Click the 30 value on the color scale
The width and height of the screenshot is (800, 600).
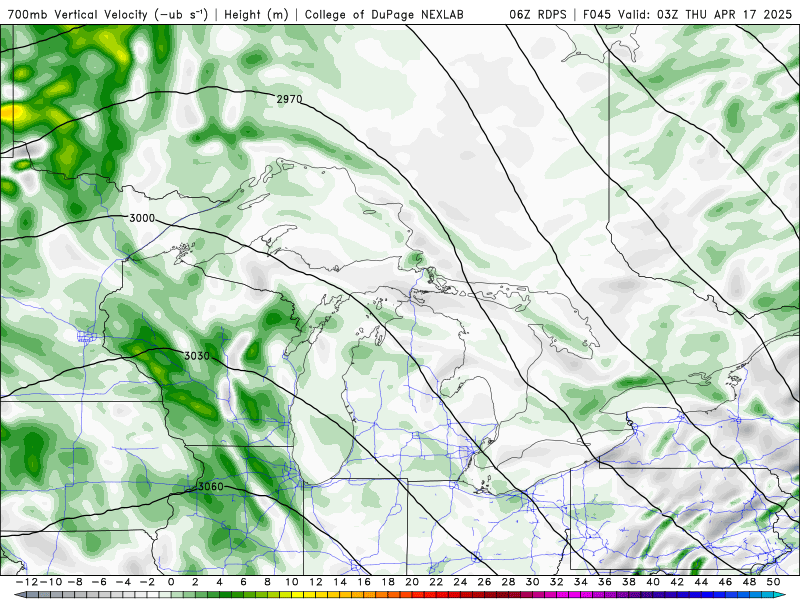[x=533, y=582]
